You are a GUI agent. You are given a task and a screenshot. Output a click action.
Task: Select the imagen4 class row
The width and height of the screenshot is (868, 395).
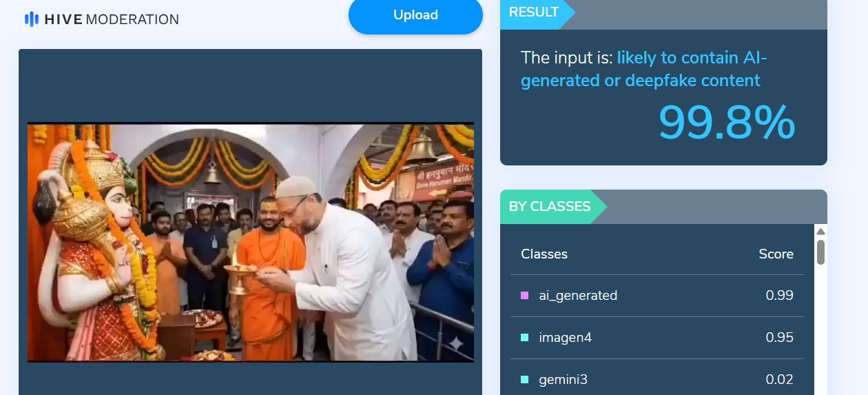tap(657, 338)
